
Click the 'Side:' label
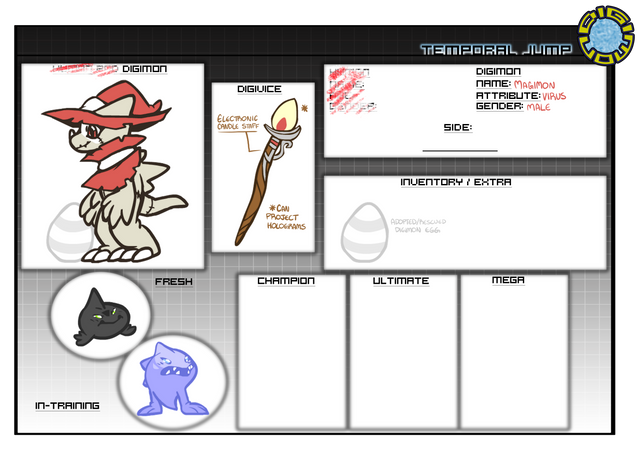pos(458,127)
